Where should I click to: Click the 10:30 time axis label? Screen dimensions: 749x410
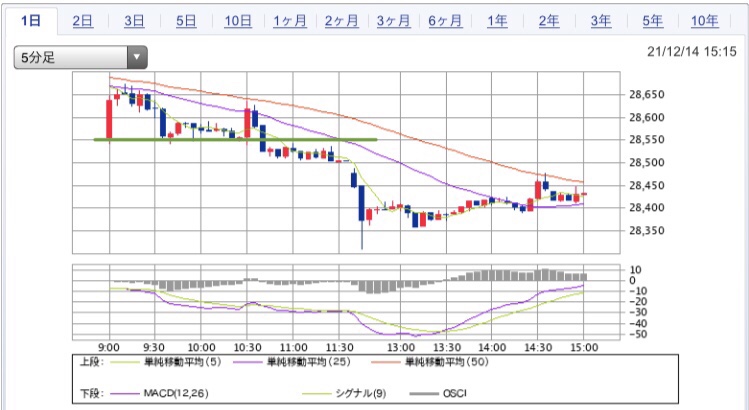tap(247, 347)
